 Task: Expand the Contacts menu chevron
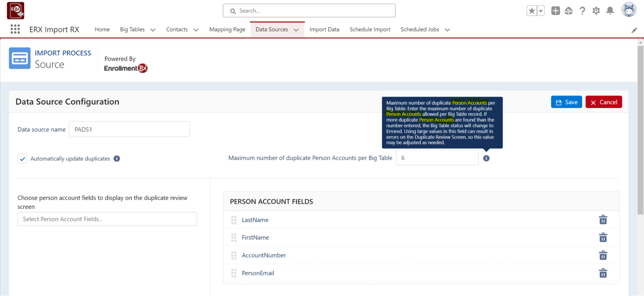tap(196, 30)
